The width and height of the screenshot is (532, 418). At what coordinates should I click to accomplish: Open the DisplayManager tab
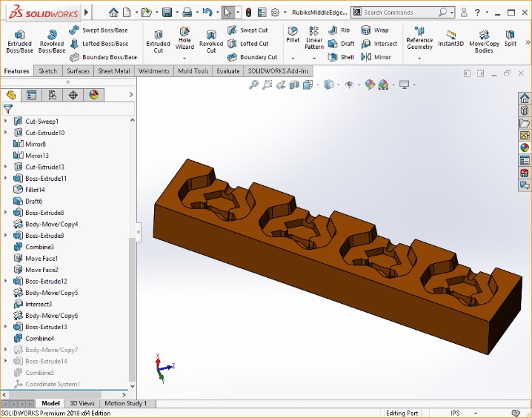click(93, 95)
